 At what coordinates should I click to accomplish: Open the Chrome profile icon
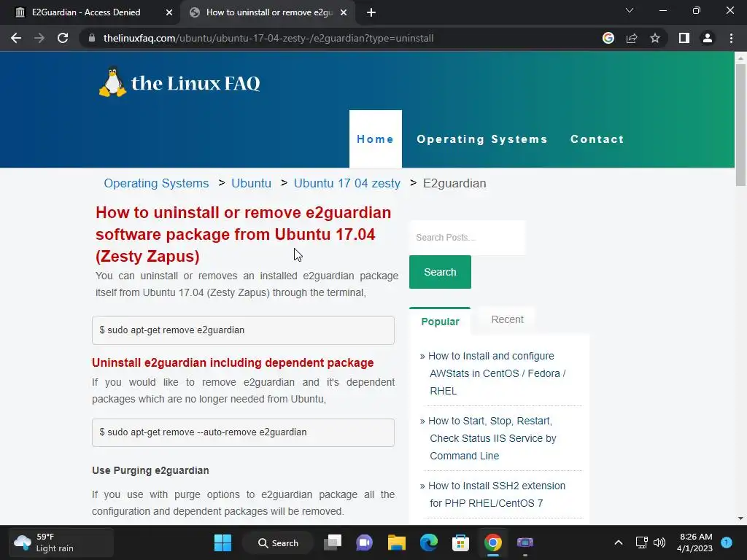point(708,38)
